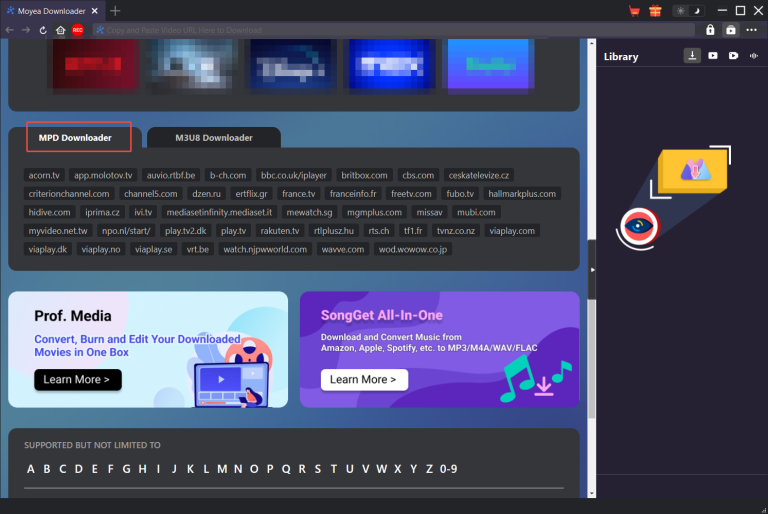Click the scrollbar up arrow

point(592,43)
